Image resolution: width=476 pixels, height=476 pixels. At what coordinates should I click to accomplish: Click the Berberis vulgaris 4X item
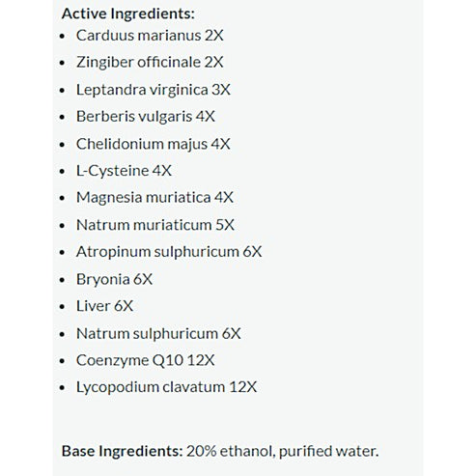point(146,116)
